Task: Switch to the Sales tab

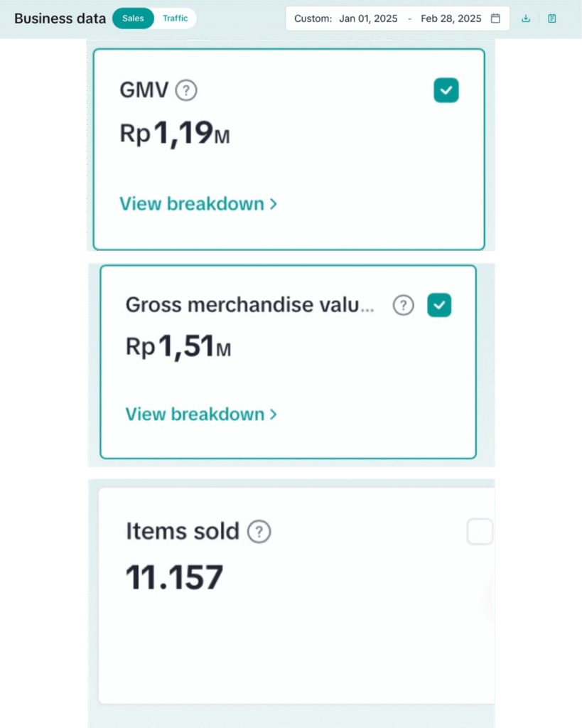Action: (133, 18)
